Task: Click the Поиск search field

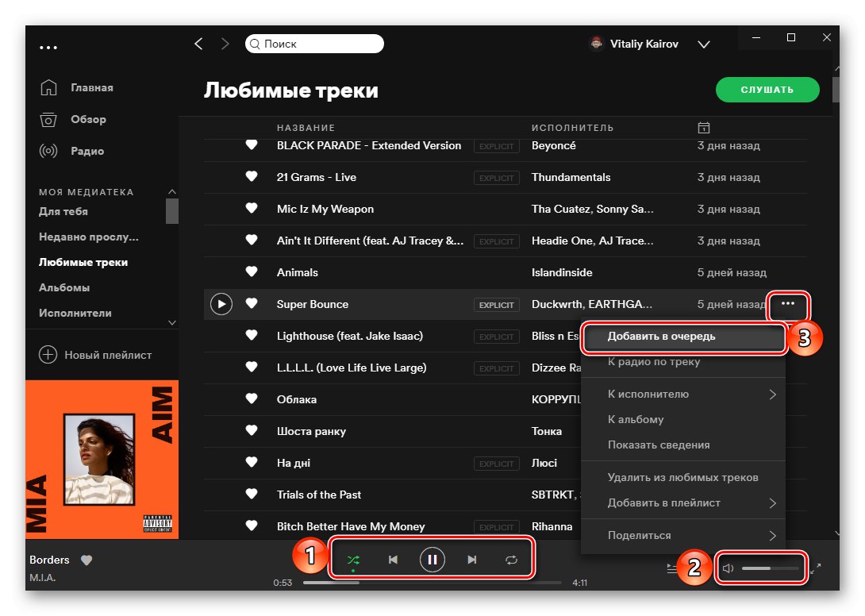Action: (x=314, y=44)
